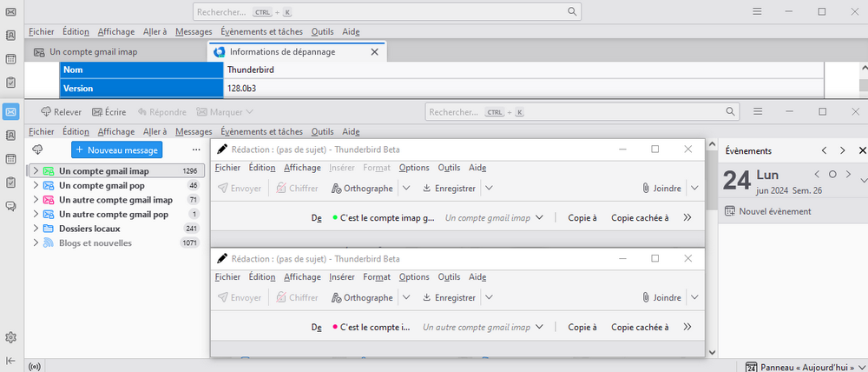Open the Joindre dropdown arrow in the Un autre compte gmail imap compose window

click(694, 298)
